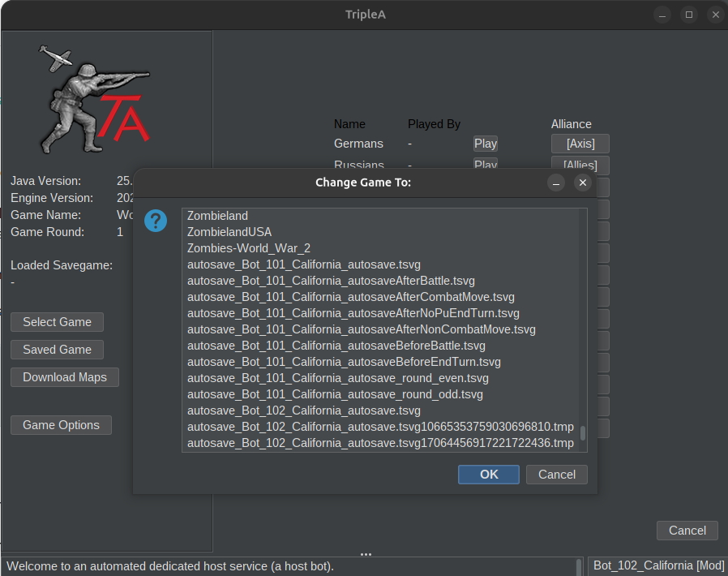Click the blue question mark dialog icon

(x=156, y=221)
